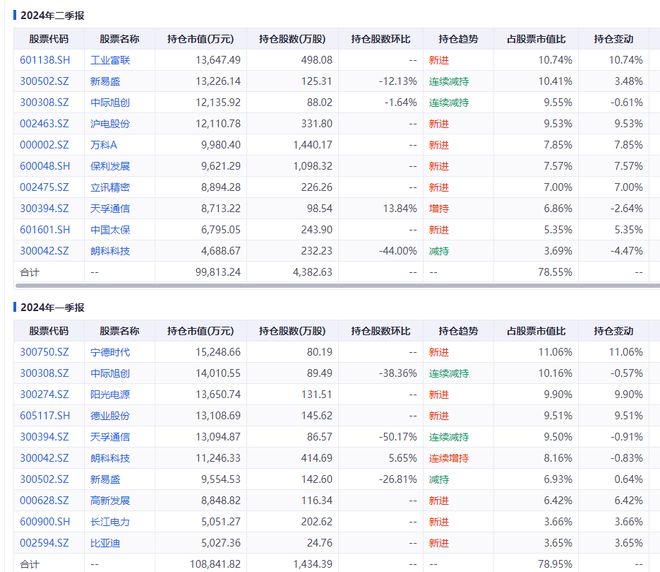Select 78.95% total ratio cell
The width and height of the screenshot is (660, 572).
555,564
